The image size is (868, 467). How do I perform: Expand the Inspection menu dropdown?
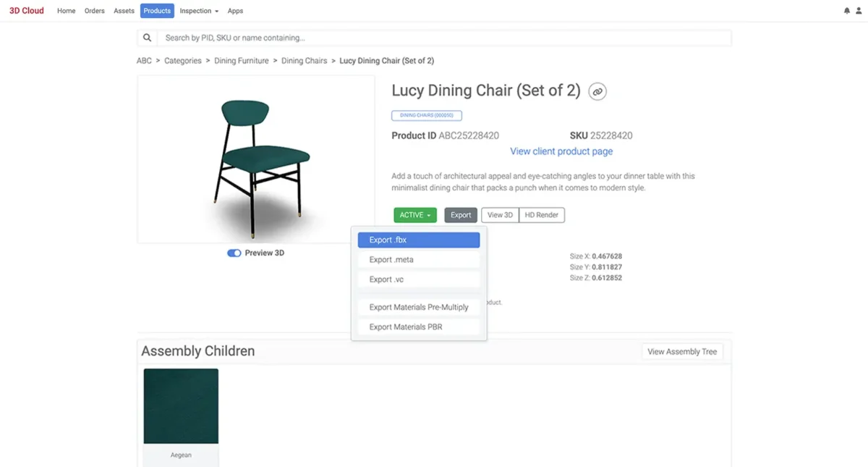pos(199,11)
